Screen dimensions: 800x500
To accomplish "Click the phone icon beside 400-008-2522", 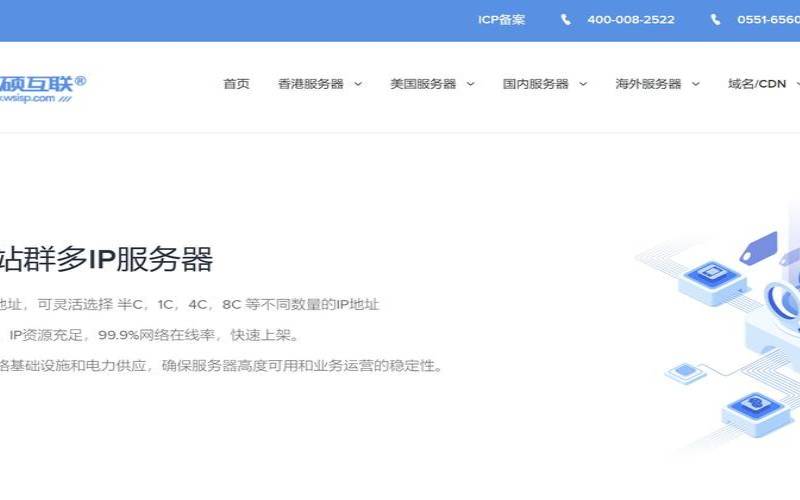I will [x=566, y=20].
